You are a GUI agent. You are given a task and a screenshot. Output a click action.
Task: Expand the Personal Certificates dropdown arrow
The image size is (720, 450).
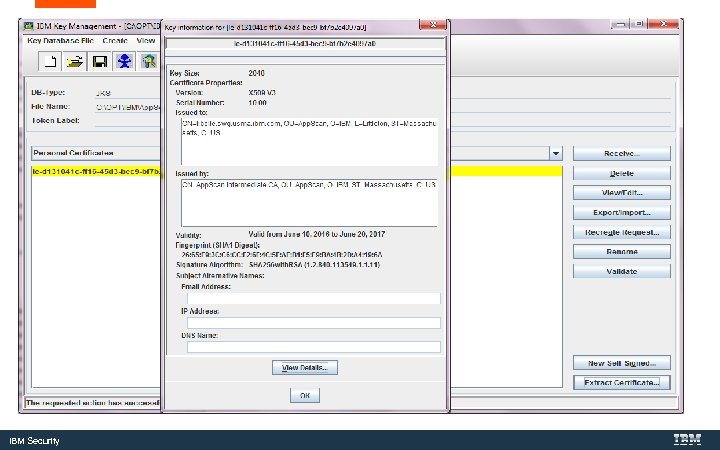tap(556, 153)
